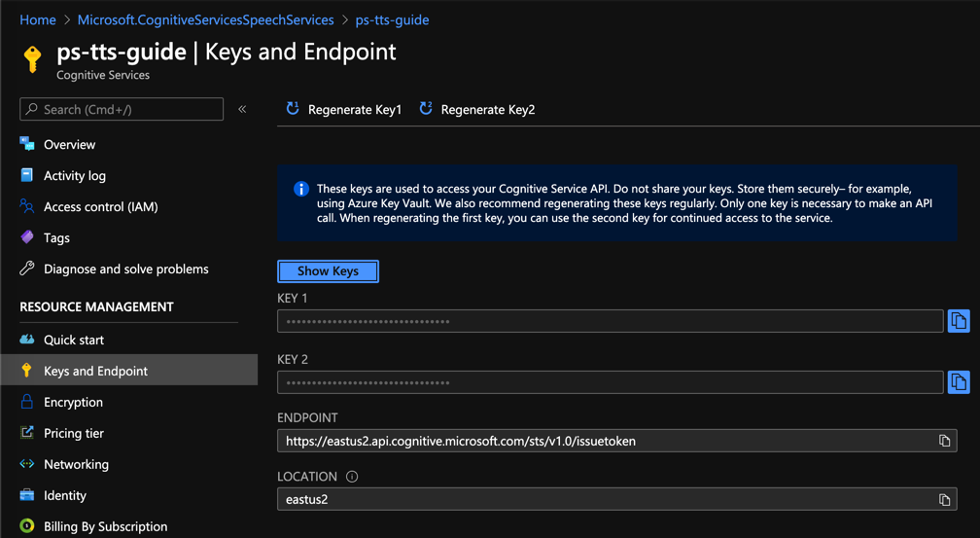
Task: Click the wrench Diagnose icon
Action: coord(27,269)
